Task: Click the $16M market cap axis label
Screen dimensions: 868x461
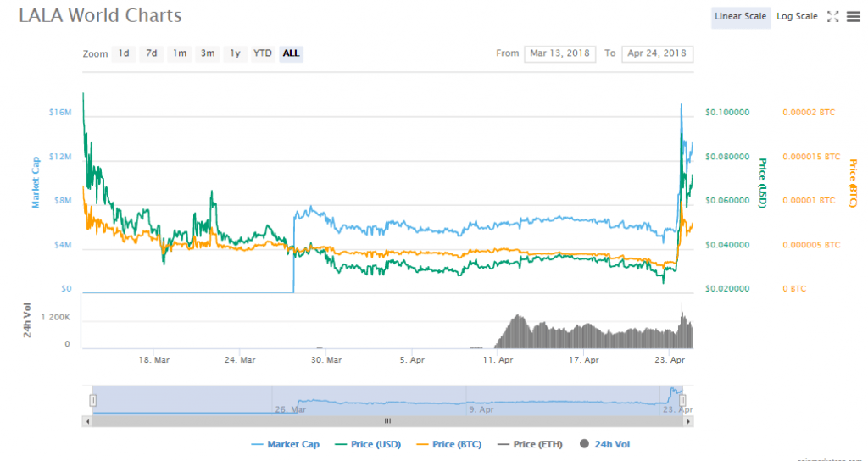Action: pyautogui.click(x=60, y=113)
